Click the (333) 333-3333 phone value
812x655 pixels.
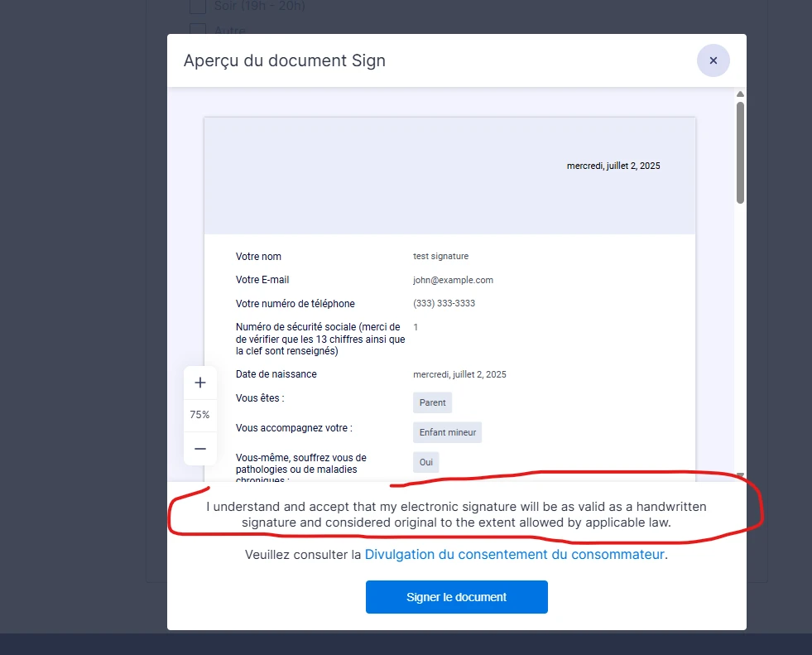click(x=444, y=303)
